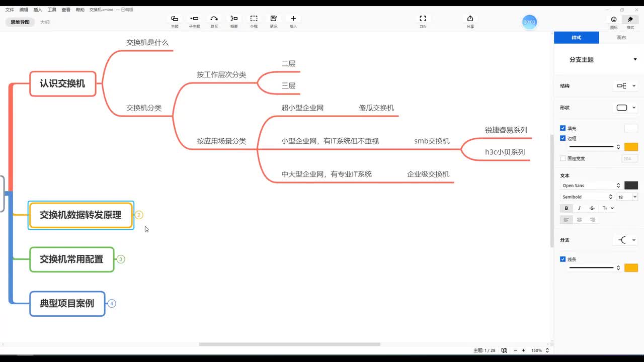Open the 帮助 menu
The image size is (644, 362).
(x=80, y=10)
